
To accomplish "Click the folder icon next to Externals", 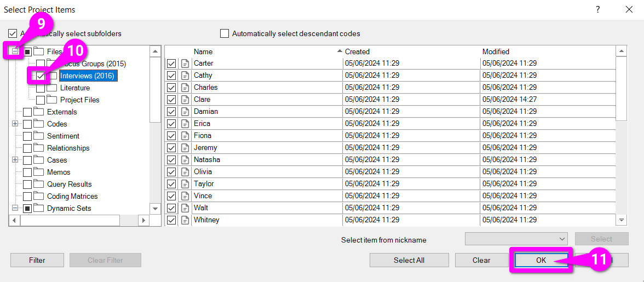I will click(38, 112).
